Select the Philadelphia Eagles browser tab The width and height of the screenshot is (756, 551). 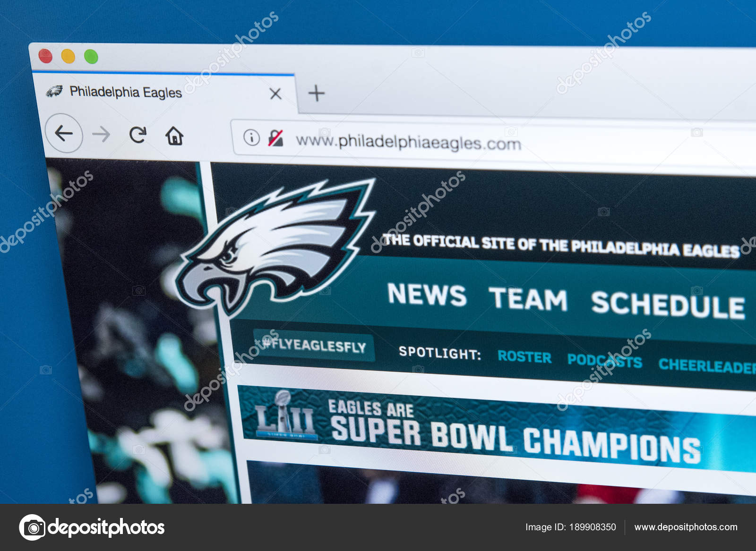click(164, 92)
